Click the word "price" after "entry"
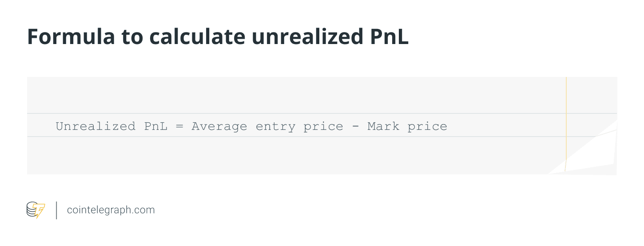The image size is (644, 246). pyautogui.click(x=323, y=126)
